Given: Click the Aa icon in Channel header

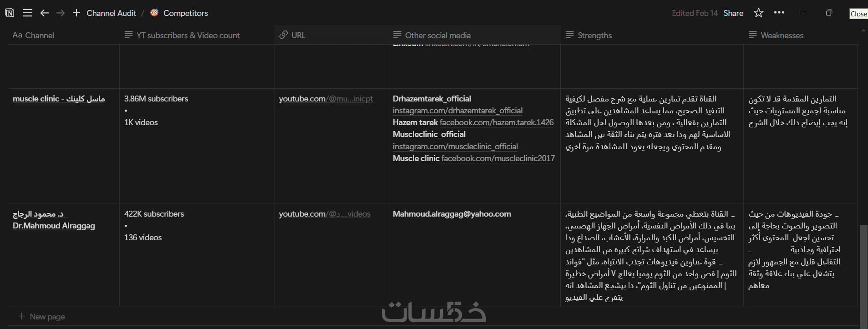Looking at the screenshot, I should (x=17, y=35).
